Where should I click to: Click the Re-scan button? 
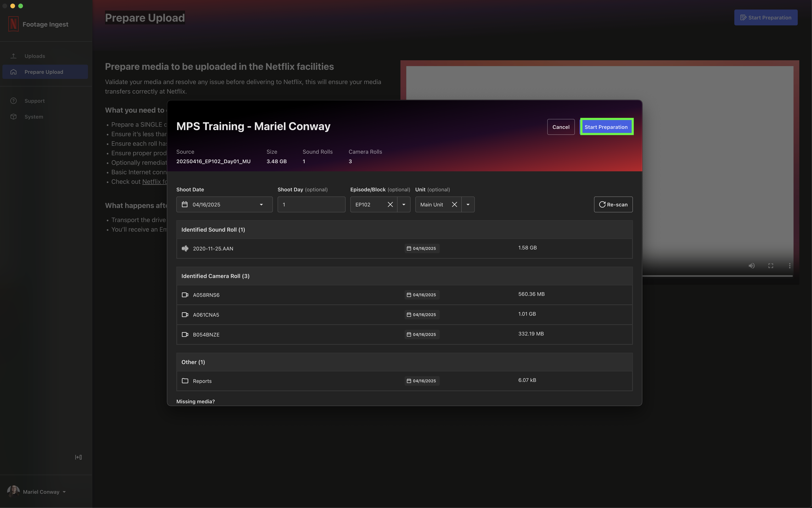point(613,204)
